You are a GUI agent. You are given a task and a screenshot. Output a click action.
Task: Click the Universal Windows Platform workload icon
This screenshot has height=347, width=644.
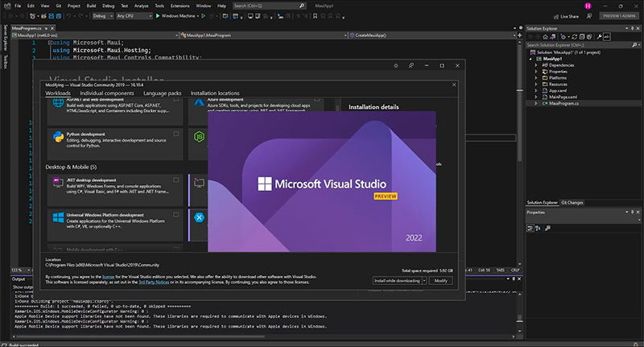59,218
